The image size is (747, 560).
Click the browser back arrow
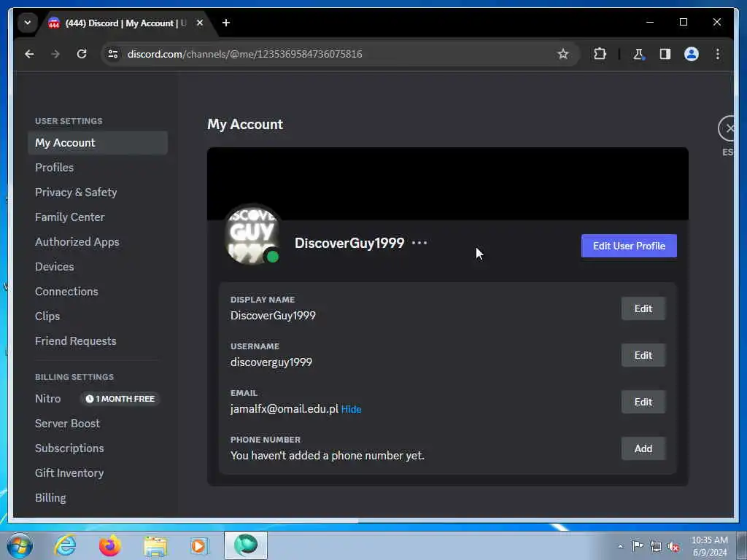pos(29,54)
